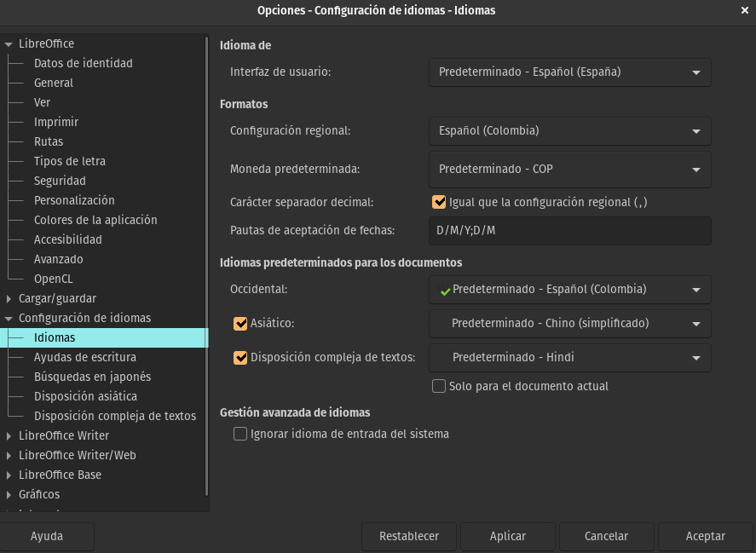Viewport: 756px width, 553px height.
Task: Select Imprimir in the options tree
Action: point(56,122)
